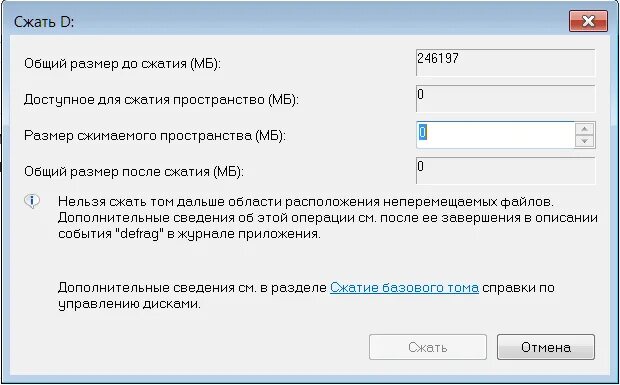Decrease shrink size with down spinner arrow
The width and height of the screenshot is (620, 385).
click(584, 141)
